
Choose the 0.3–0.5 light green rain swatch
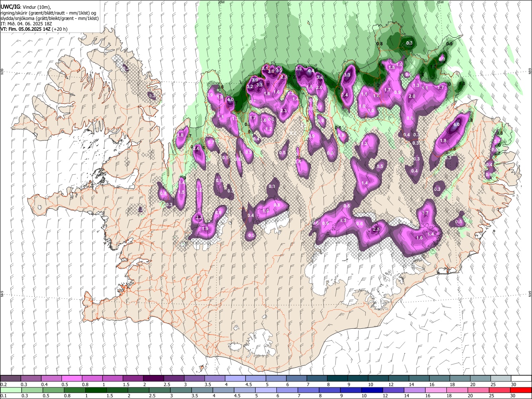pyautogui.click(x=32, y=390)
